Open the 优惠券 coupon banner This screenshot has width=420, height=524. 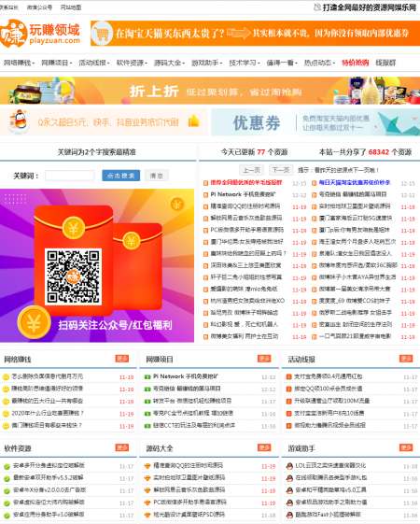click(x=315, y=122)
